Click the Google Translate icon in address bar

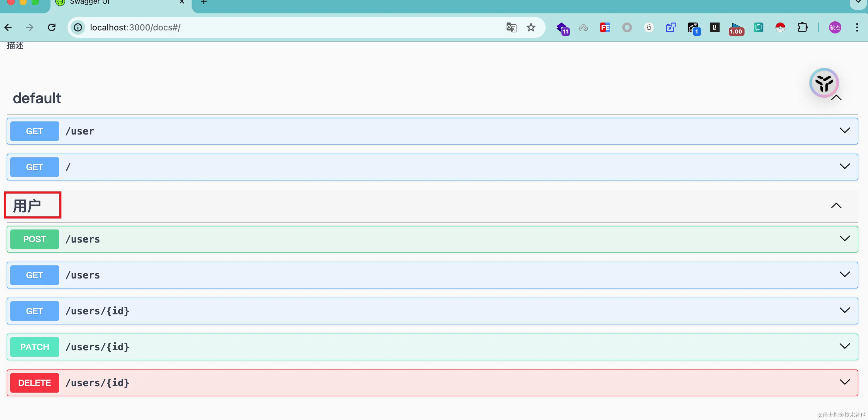click(511, 27)
